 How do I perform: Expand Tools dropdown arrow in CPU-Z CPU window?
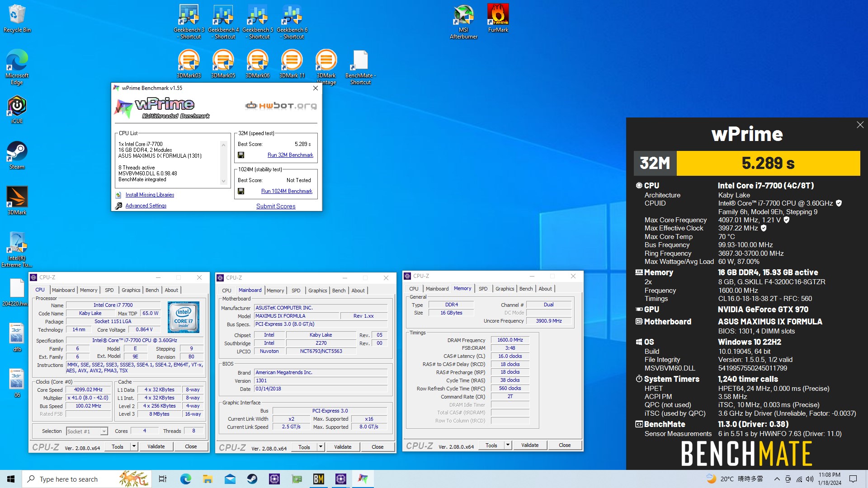tap(134, 446)
